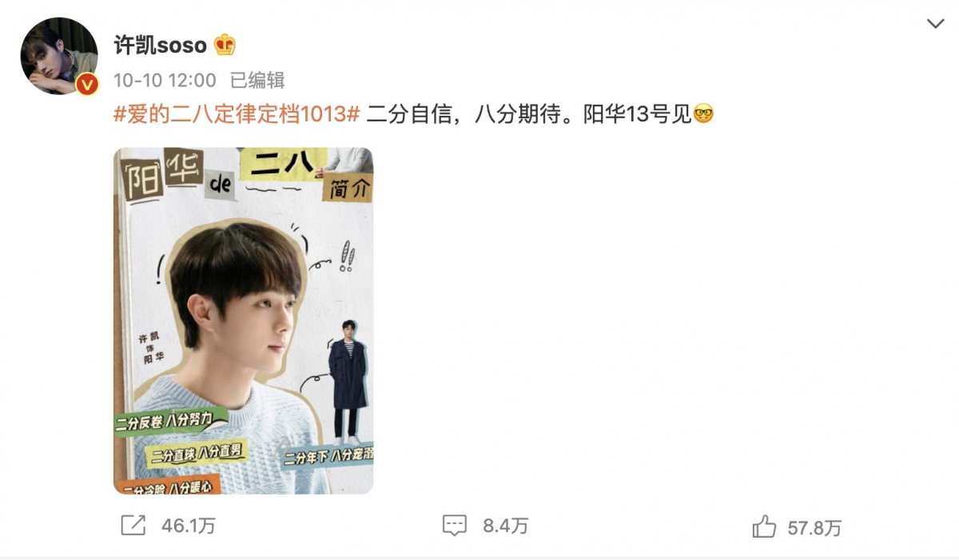Open hashtag #爱的二八定律定档1013#
The height and width of the screenshot is (560, 959).
coord(237,114)
